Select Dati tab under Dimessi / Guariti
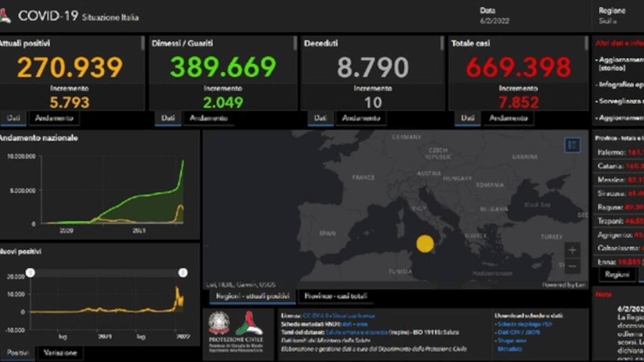The image size is (644, 362). [168, 118]
